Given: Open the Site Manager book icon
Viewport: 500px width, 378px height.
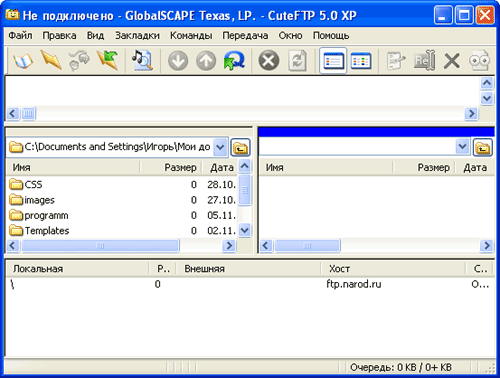Looking at the screenshot, I should coord(23,61).
